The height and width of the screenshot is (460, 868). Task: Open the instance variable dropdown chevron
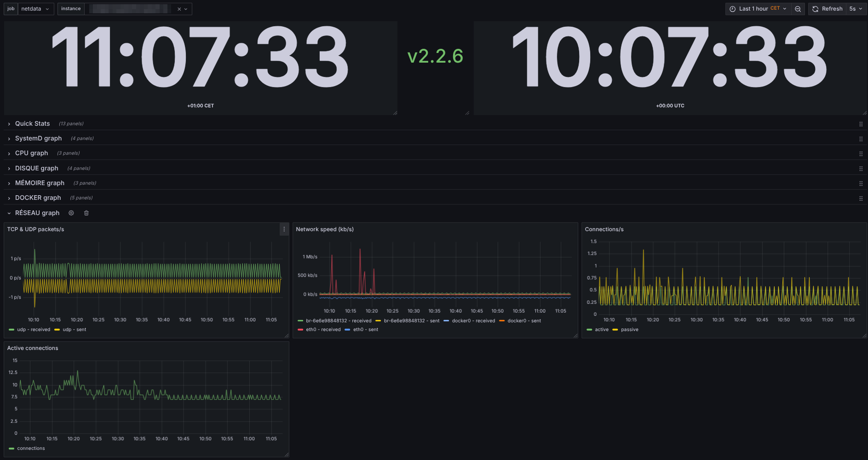(x=186, y=9)
